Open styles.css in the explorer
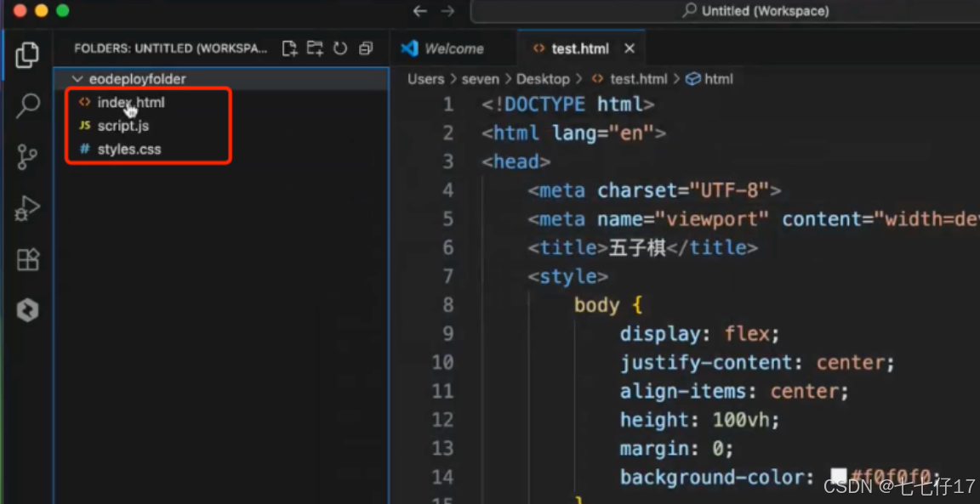 click(128, 150)
